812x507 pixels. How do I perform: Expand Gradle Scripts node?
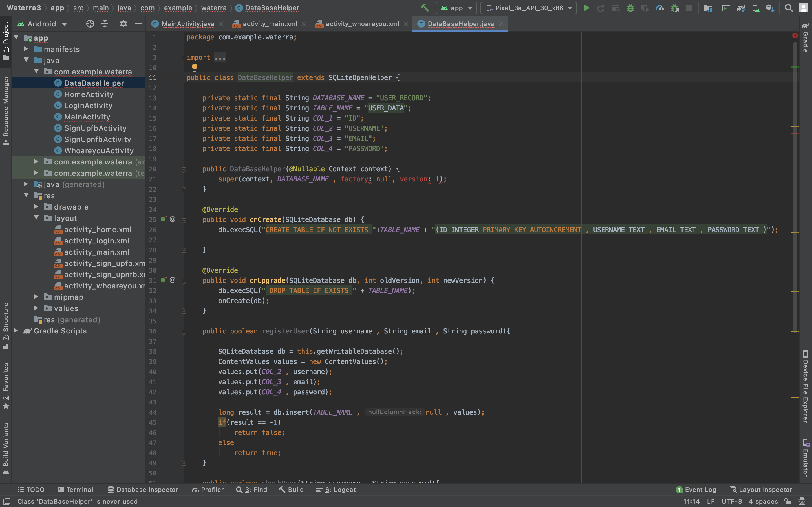coord(16,331)
